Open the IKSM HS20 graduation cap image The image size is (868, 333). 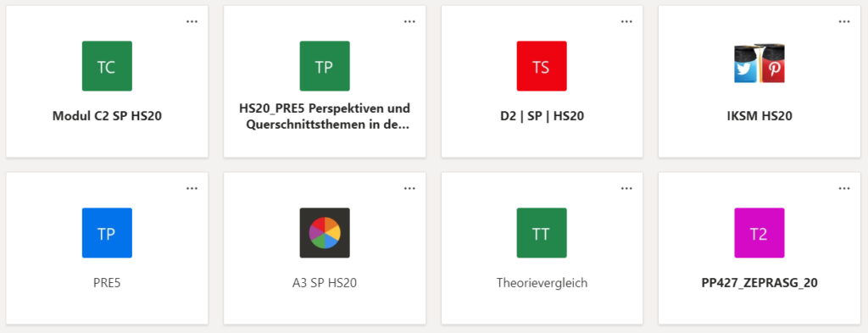point(759,64)
